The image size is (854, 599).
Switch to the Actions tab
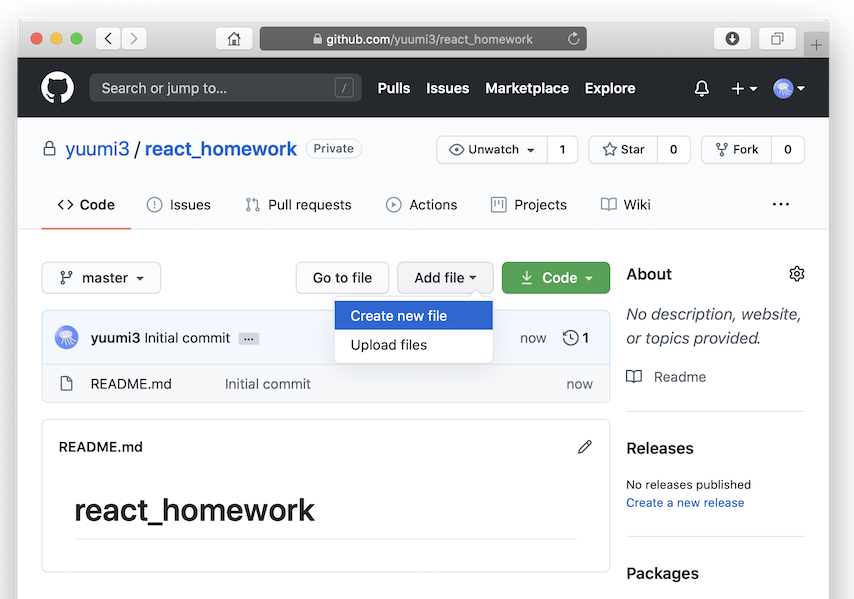(x=422, y=205)
